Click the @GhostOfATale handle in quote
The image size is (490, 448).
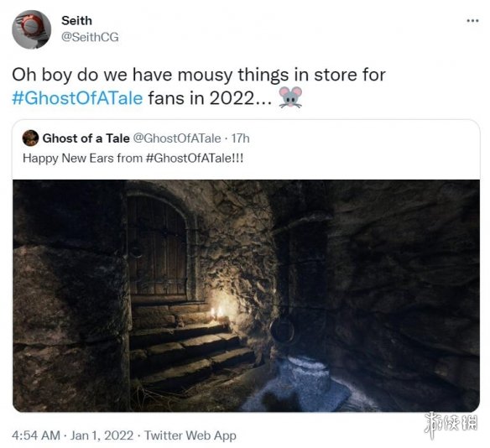click(x=177, y=138)
